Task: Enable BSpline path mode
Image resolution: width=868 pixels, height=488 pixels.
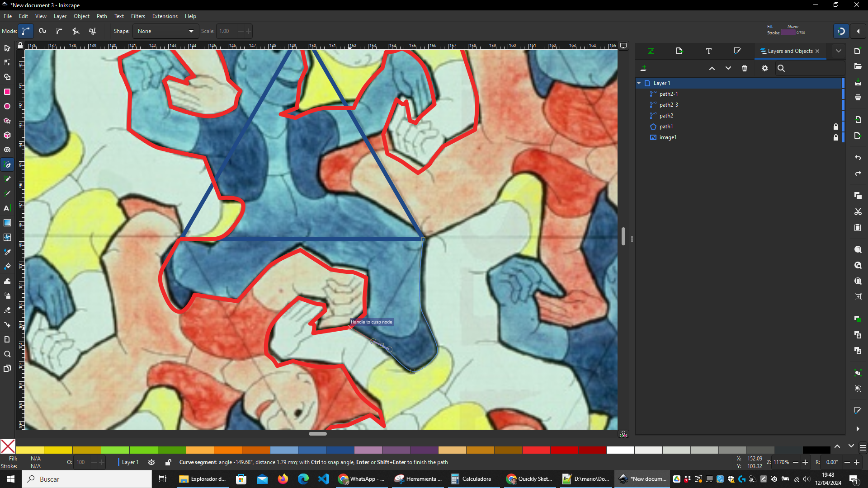Action: (x=59, y=31)
